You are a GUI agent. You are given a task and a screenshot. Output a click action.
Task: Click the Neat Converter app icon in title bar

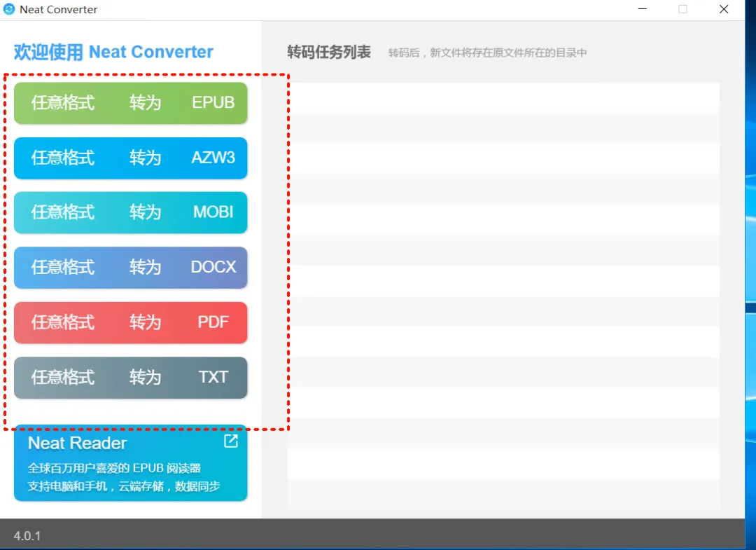point(9,9)
